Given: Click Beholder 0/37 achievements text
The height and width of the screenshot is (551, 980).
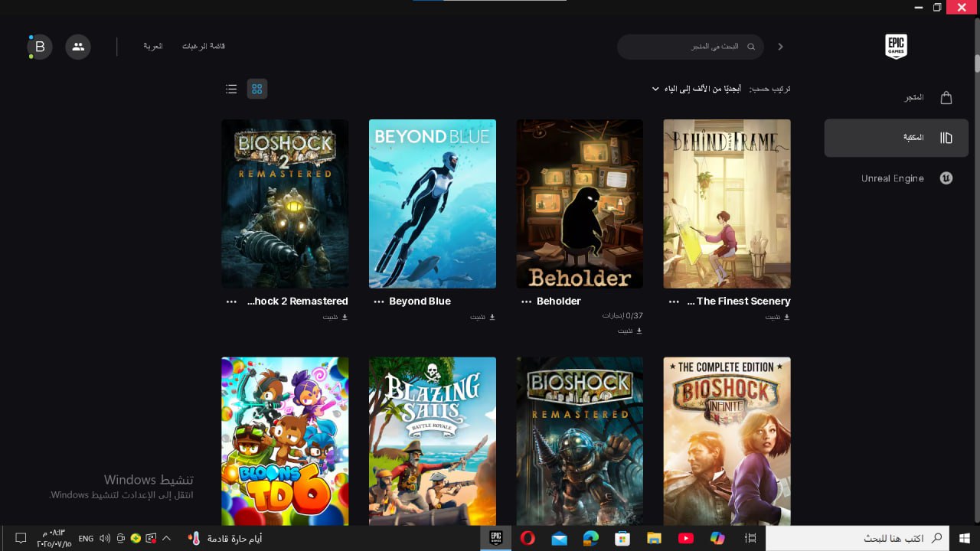Looking at the screenshot, I should [x=622, y=315].
